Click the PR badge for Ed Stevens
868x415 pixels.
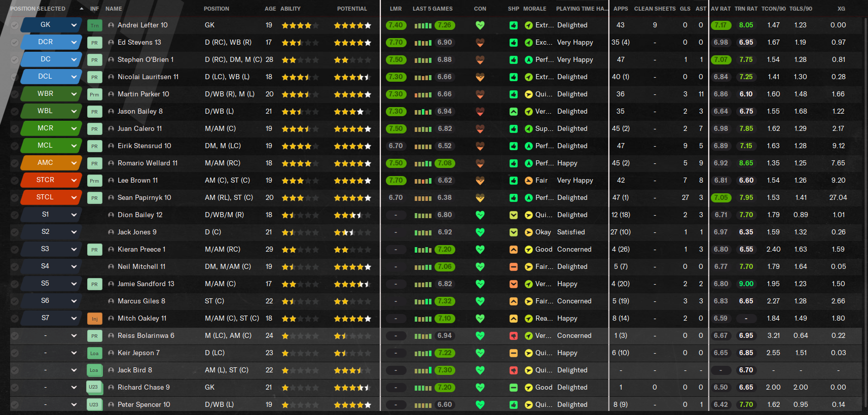[x=94, y=43]
